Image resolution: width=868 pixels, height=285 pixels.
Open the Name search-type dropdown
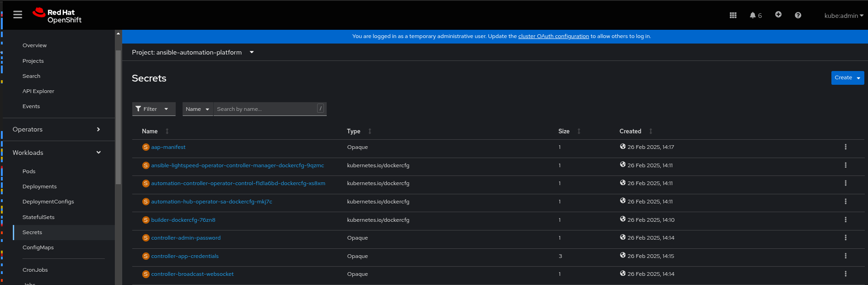pos(197,109)
